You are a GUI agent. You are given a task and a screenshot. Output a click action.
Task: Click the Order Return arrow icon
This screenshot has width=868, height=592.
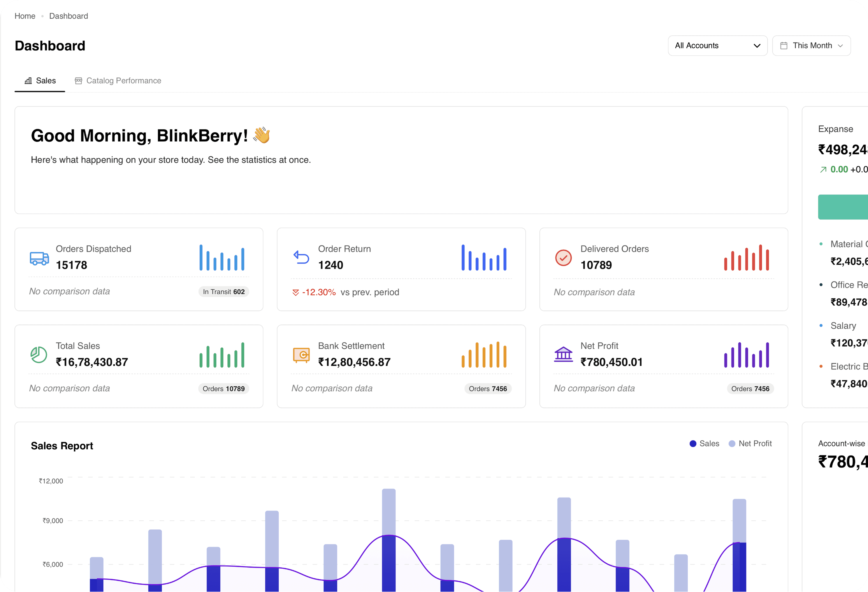coord(301,257)
